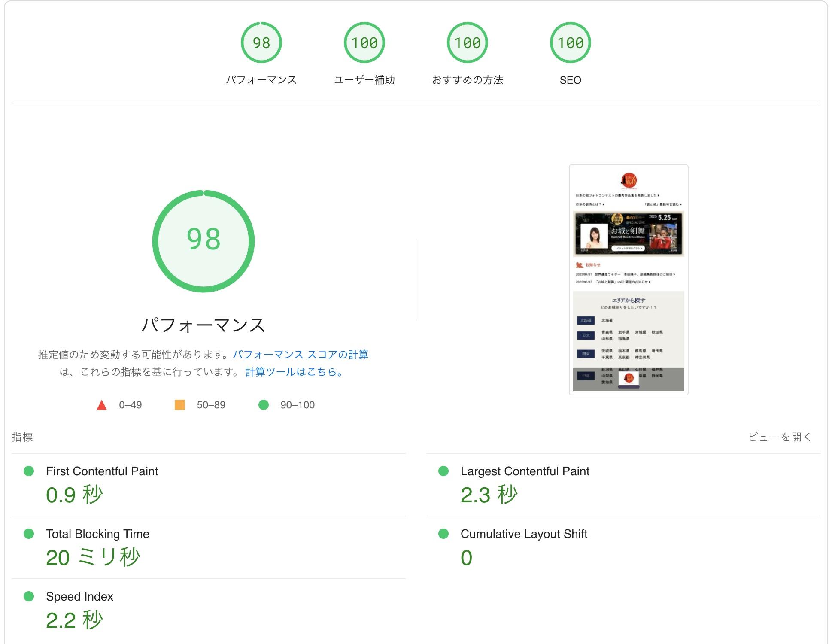Expand the metrics with ビューを開く
The width and height of the screenshot is (832, 644).
(x=780, y=437)
